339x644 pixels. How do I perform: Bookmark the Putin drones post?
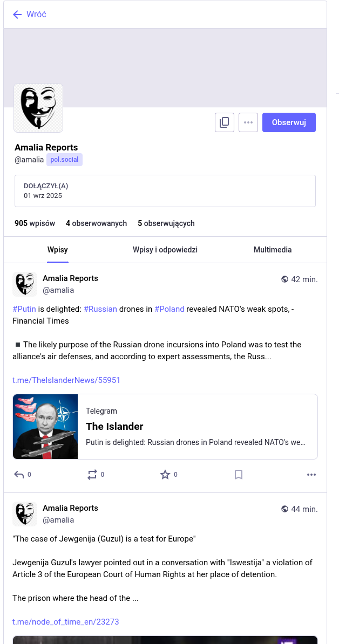point(239,475)
